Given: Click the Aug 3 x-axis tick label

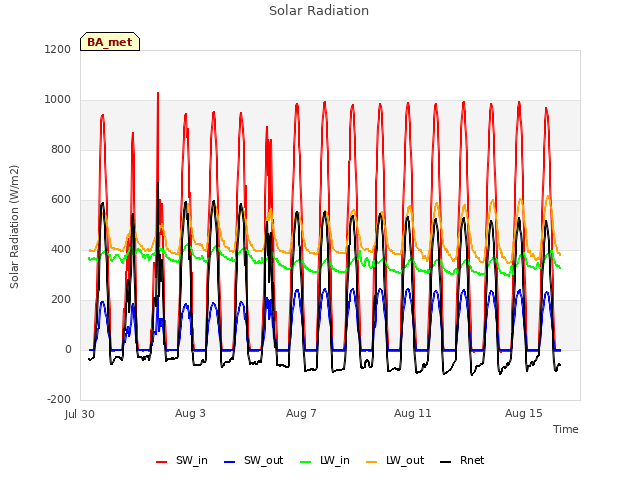Looking at the screenshot, I should tap(190, 413).
